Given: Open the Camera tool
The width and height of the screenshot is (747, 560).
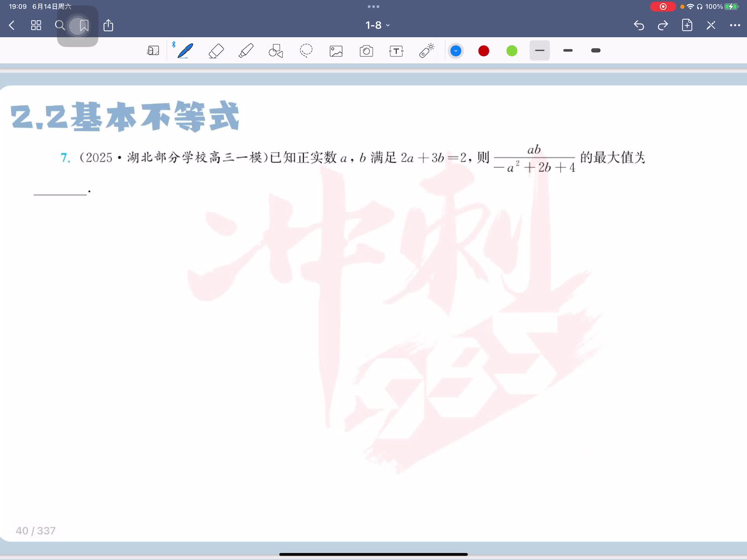Looking at the screenshot, I should [x=366, y=51].
